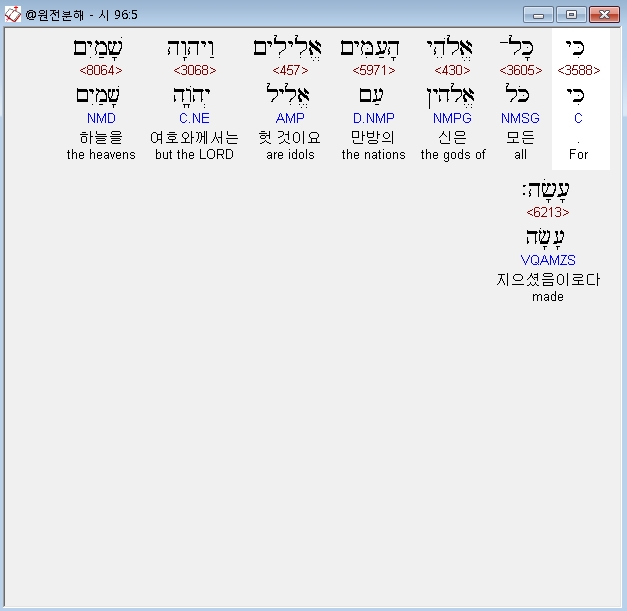The width and height of the screenshot is (627, 611).
Task: Click the app icon in the title bar
Action: [12, 14]
